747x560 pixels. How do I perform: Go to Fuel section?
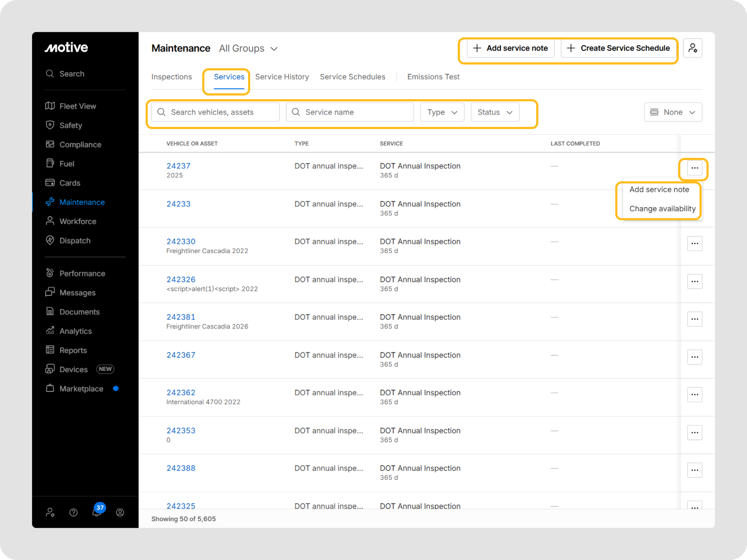67,164
